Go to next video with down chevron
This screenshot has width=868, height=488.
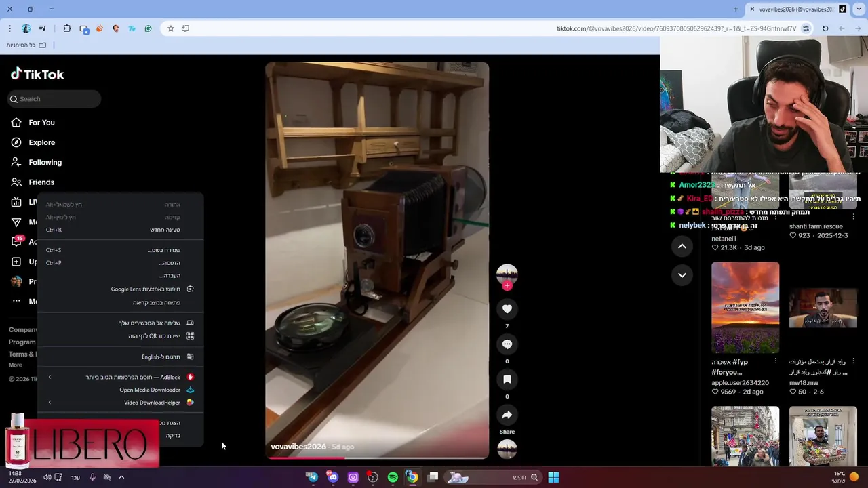coord(682,275)
